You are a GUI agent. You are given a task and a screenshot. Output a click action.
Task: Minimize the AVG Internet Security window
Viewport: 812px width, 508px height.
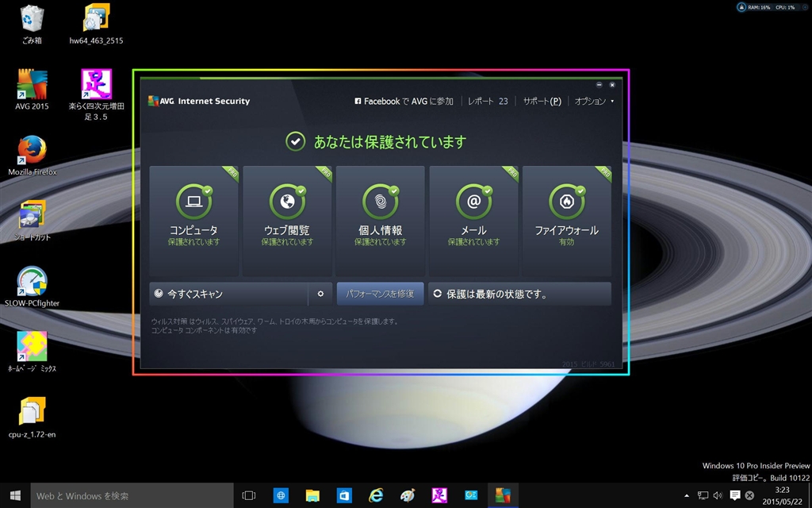(599, 84)
